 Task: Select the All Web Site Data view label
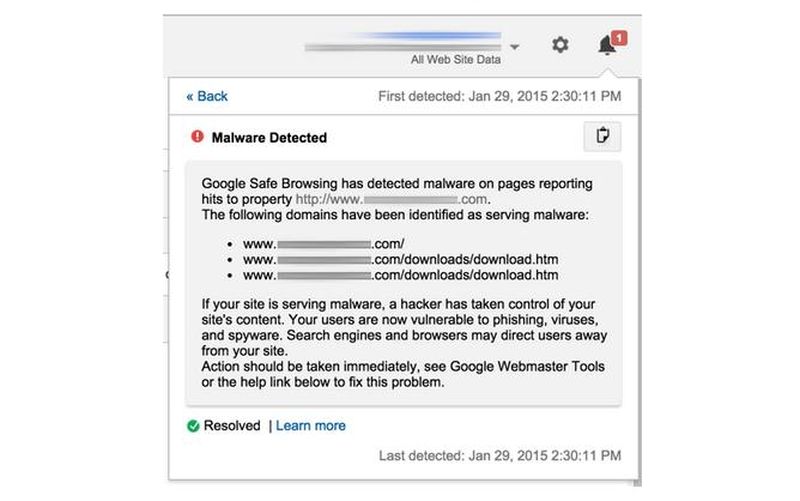click(457, 60)
